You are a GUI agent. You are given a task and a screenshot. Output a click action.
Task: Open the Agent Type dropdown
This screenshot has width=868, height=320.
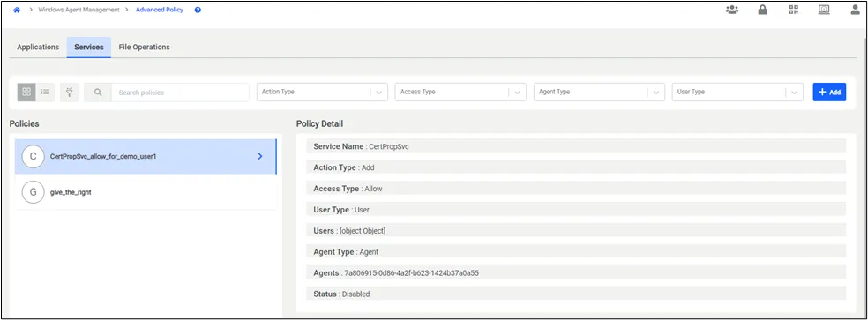coord(599,92)
